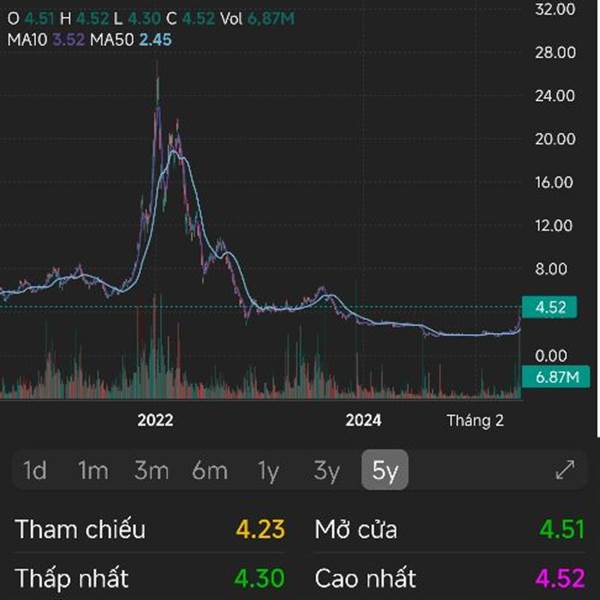The image size is (600, 600).
Task: Click the MA10 3.52 indicator label
Action: 46,40
